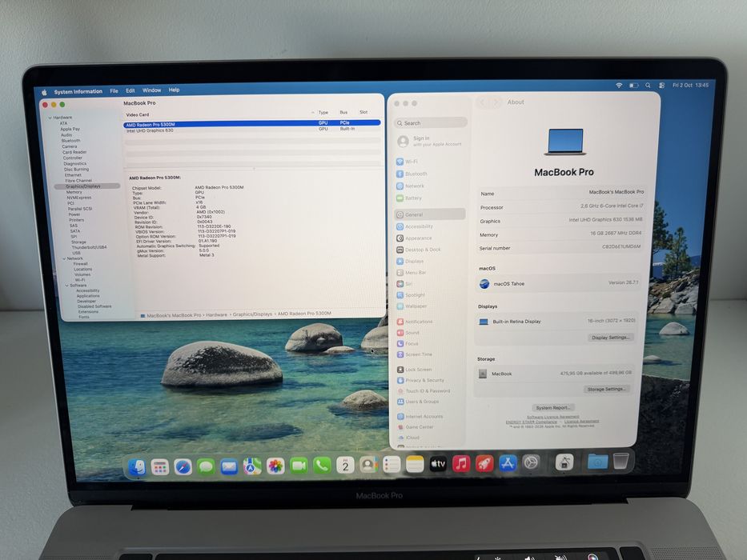Open the System Information menu
This screenshot has width=747, height=560.
78,91
